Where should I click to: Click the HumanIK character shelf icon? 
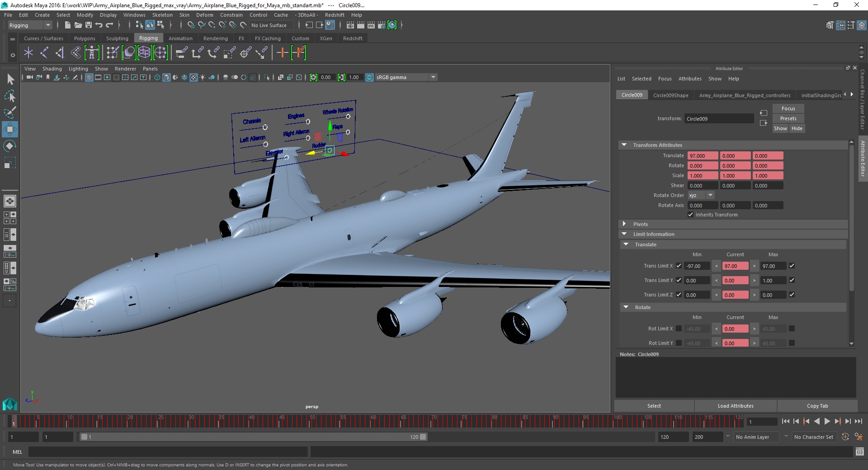click(91, 53)
